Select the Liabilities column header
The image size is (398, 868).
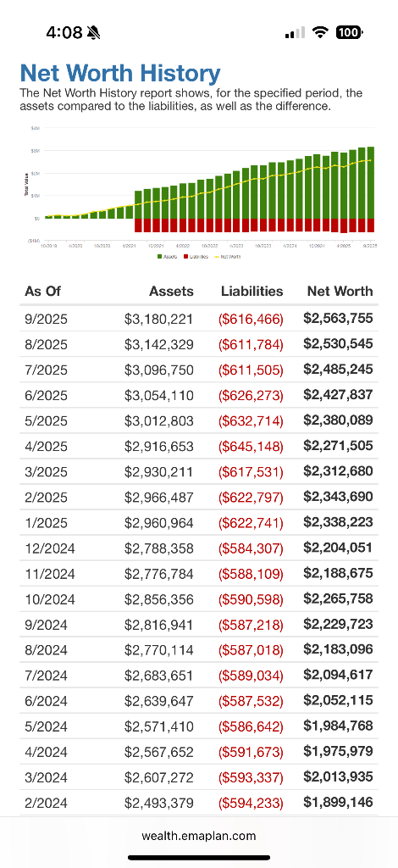click(252, 292)
